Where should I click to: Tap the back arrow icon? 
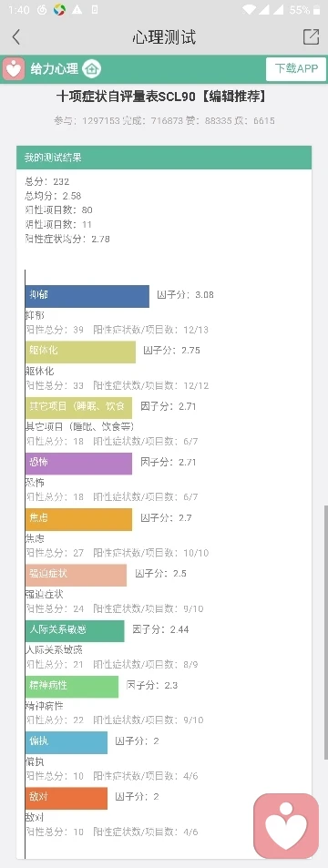(16, 37)
